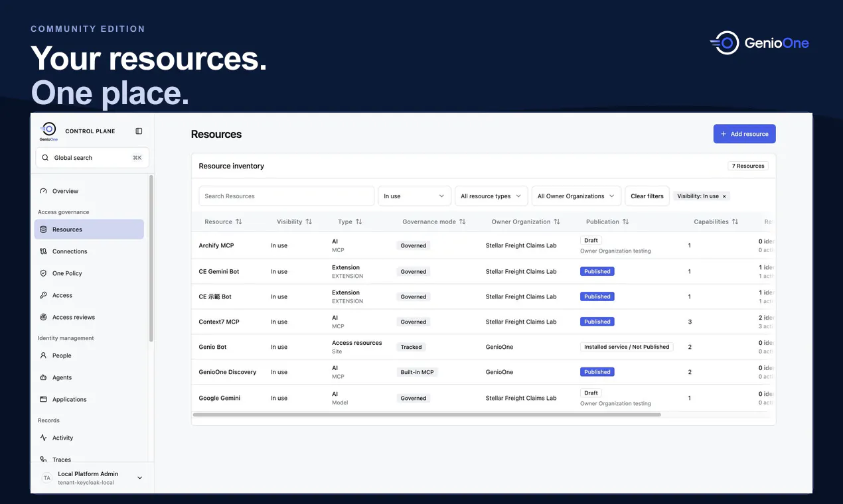This screenshot has height=504, width=843.
Task: Click the Access key icon
Action: pos(43,295)
